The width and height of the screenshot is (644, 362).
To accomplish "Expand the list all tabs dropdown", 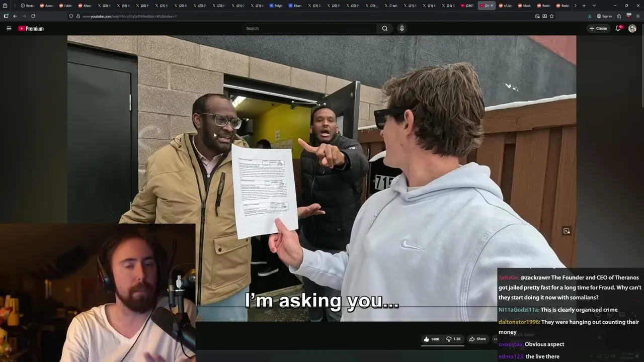I will (x=594, y=6).
